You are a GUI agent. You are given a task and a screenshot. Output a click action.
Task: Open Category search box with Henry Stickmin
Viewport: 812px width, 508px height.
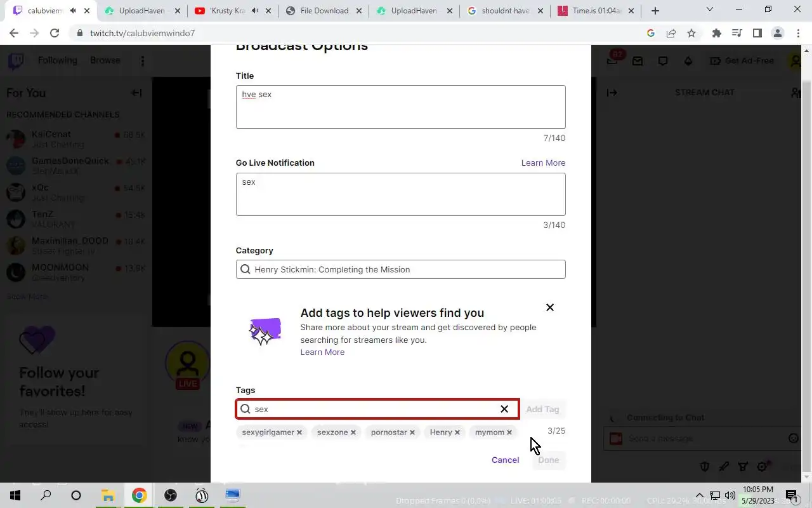click(400, 269)
